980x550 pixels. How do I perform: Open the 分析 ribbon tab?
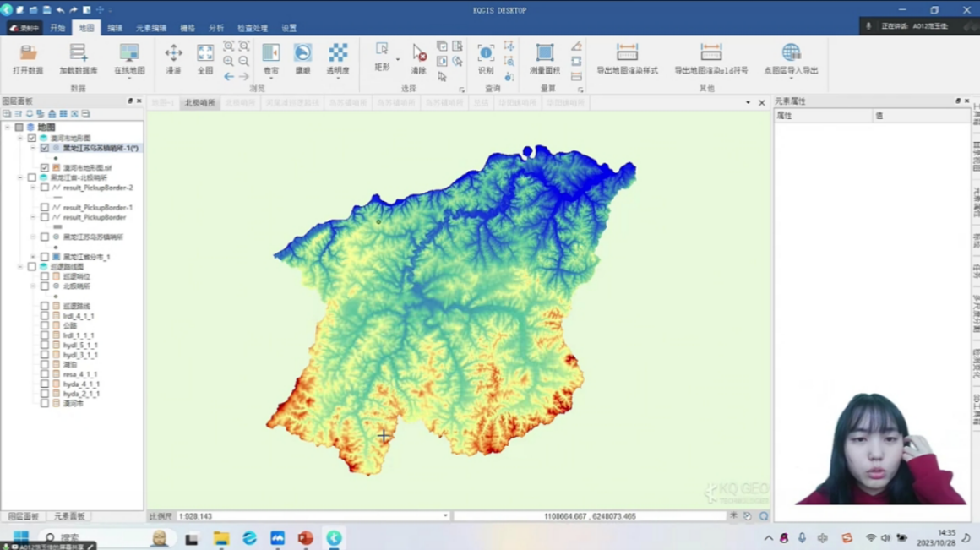tap(216, 28)
